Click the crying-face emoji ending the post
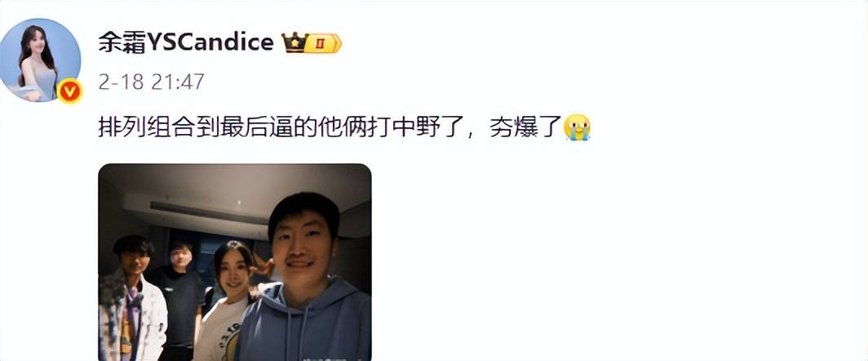 coord(577,127)
